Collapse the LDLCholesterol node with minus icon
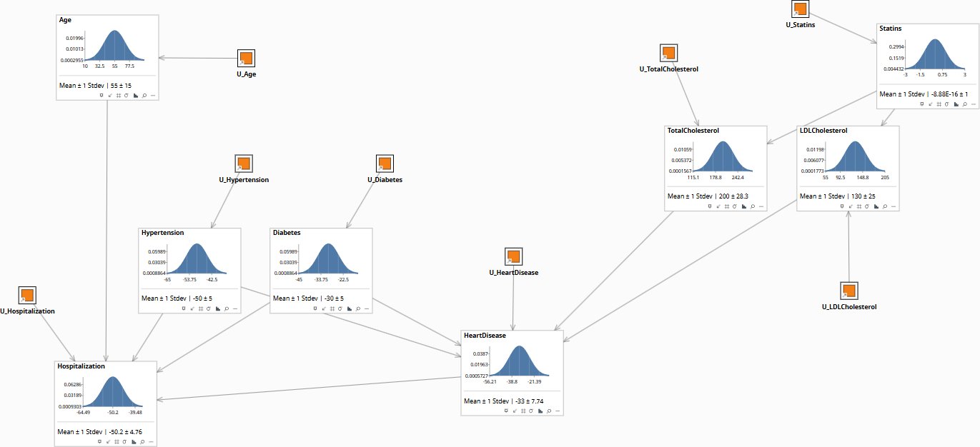Screen dimensions: 980x447 894,206
